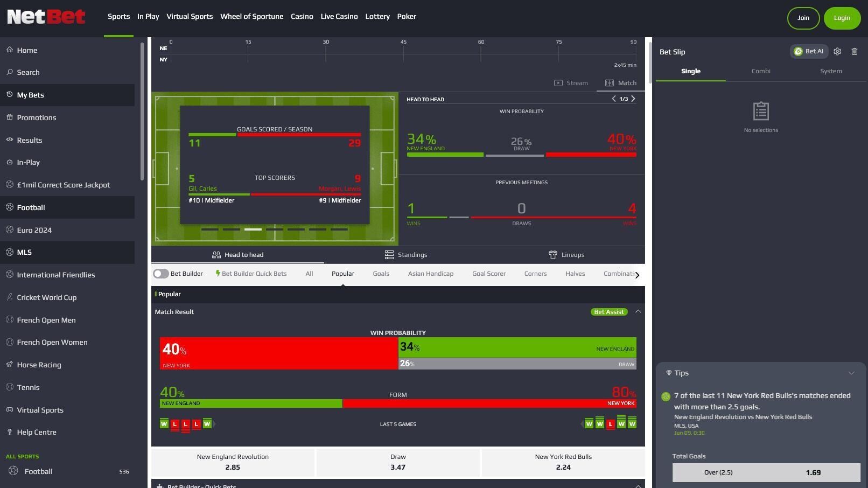This screenshot has height=488, width=868.
Task: Select the All markets tab
Action: point(309,274)
